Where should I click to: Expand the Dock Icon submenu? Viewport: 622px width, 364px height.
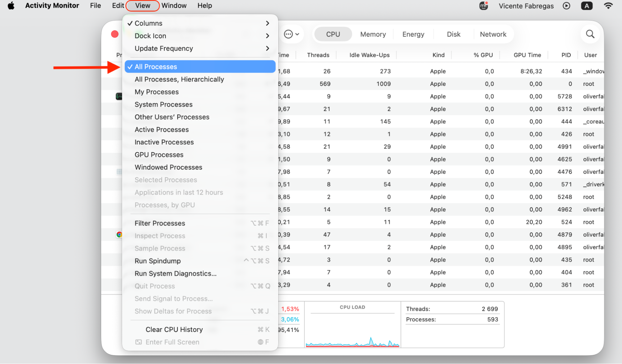pos(200,36)
